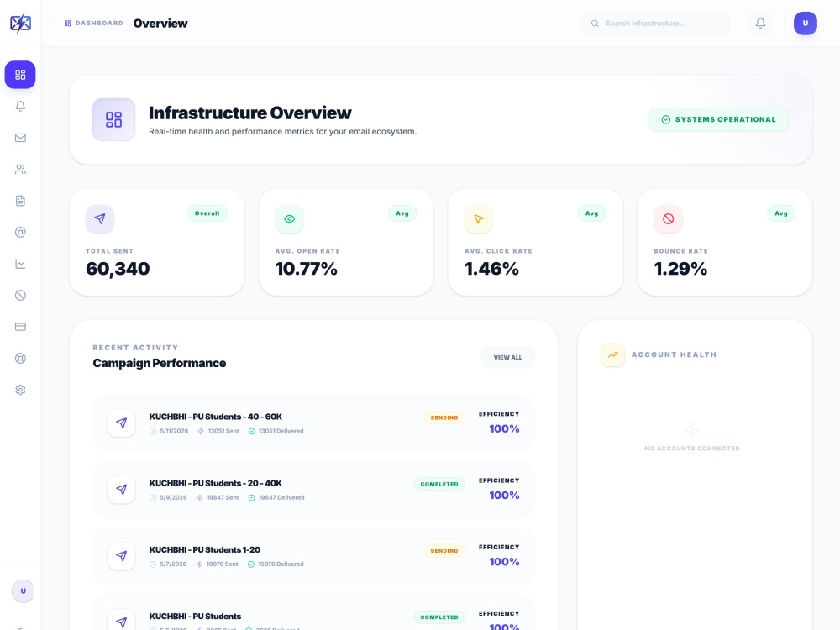Image resolution: width=840 pixels, height=630 pixels.
Task: Click the 5/7/2026 date text
Action: tap(173, 564)
